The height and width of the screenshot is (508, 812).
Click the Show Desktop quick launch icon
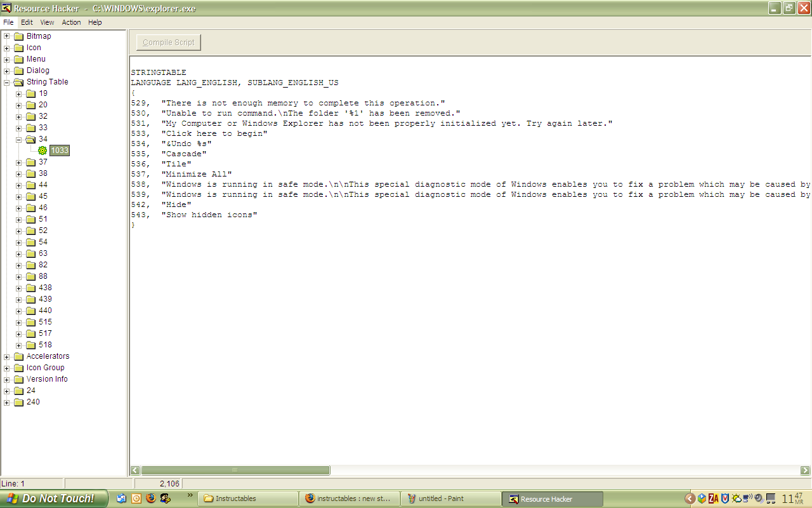click(122, 498)
